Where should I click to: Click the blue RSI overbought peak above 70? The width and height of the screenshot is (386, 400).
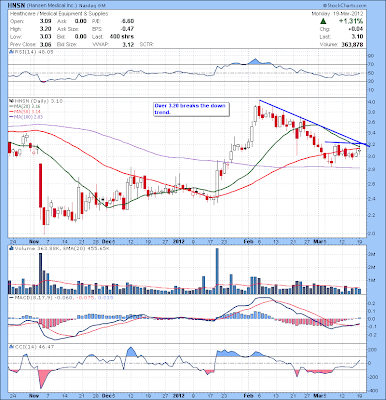[x=255, y=62]
